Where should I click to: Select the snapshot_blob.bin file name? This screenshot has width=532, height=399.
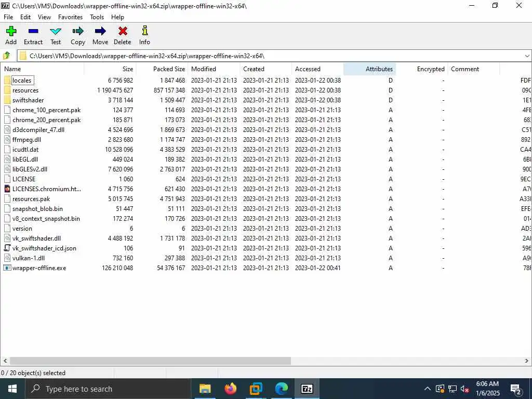pos(37,209)
